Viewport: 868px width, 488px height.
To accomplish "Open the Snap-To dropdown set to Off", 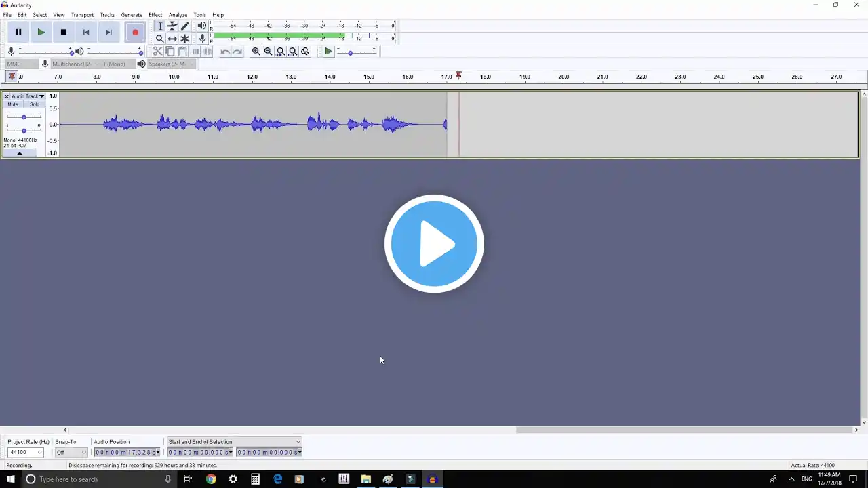I will 71,452.
